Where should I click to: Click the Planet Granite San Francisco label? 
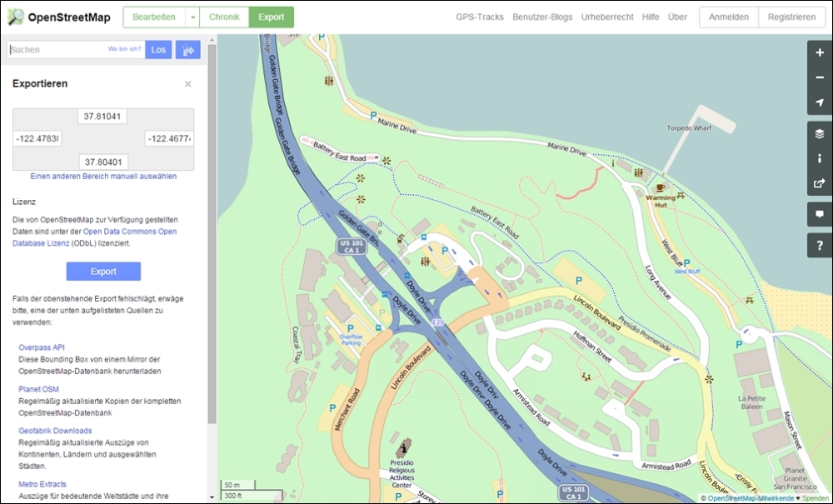coord(795,478)
